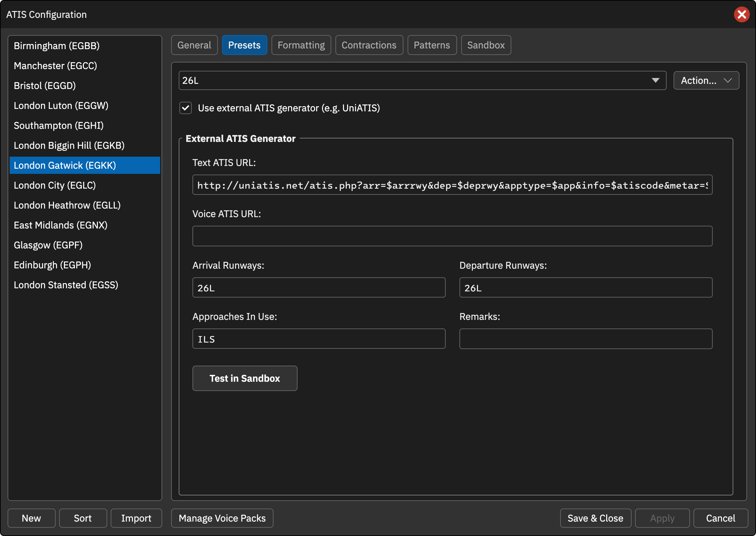Select London City (EGLC)
The height and width of the screenshot is (536, 756).
coord(85,185)
